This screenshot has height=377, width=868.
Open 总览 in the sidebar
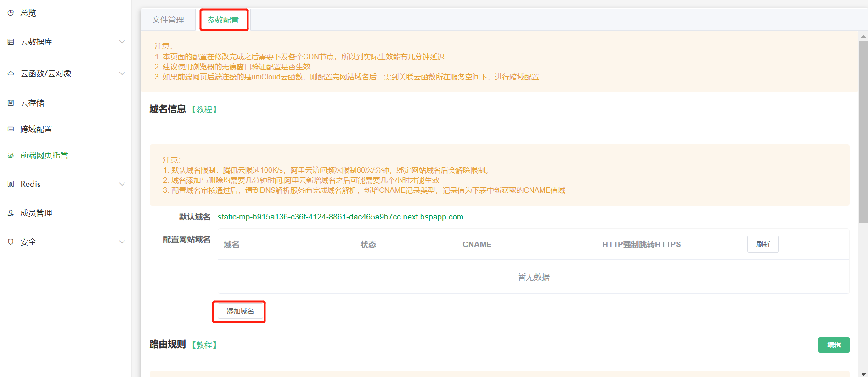pos(28,13)
